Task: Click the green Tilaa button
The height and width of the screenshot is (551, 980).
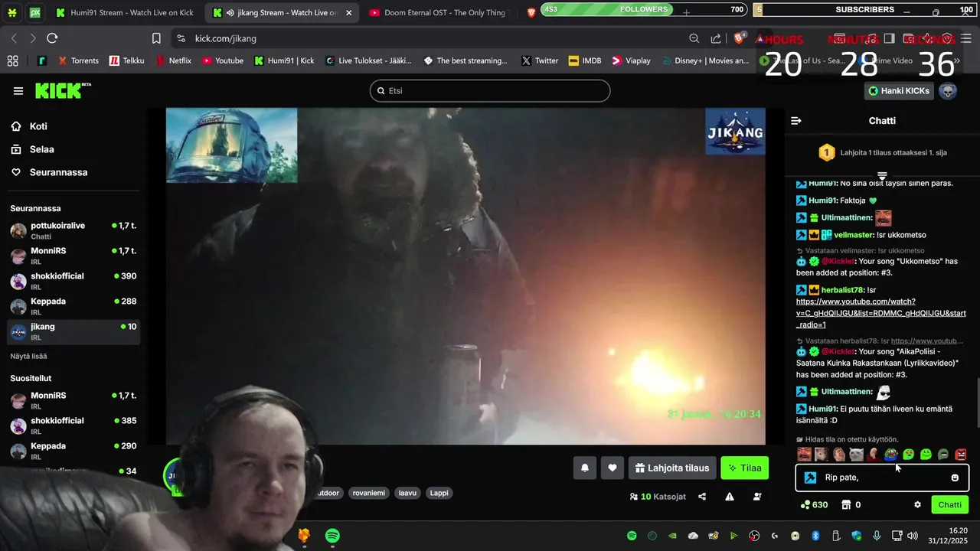Action: tap(744, 468)
